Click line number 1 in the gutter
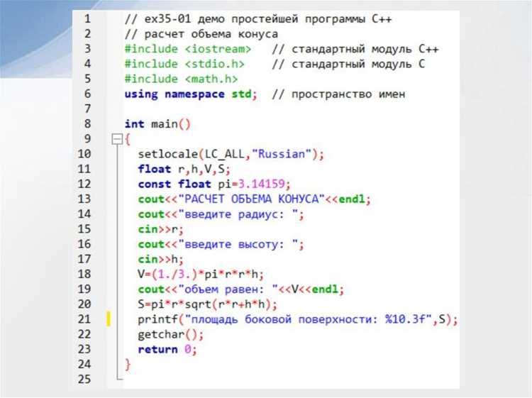This screenshot has height=398, width=532. 87,18
